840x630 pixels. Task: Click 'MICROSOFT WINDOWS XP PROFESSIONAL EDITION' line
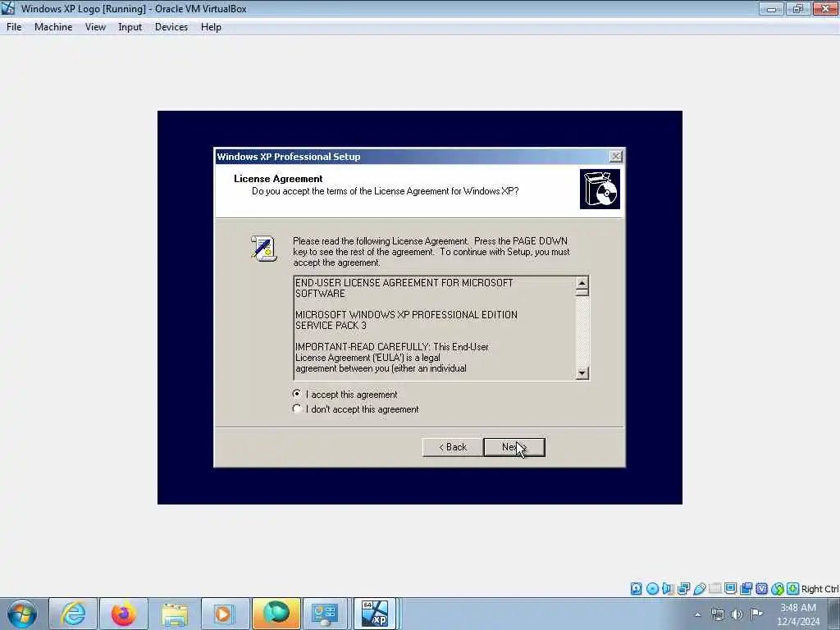point(406,314)
